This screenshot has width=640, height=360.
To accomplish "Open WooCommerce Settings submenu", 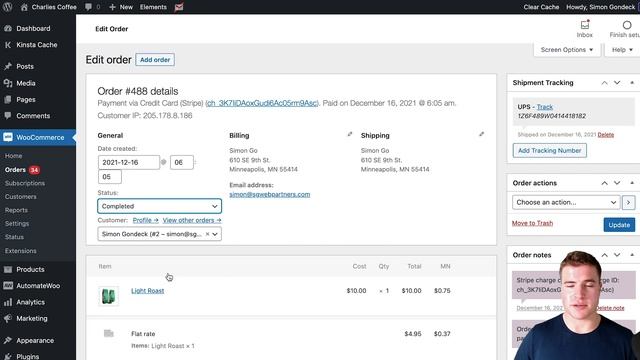I will coord(17,224).
